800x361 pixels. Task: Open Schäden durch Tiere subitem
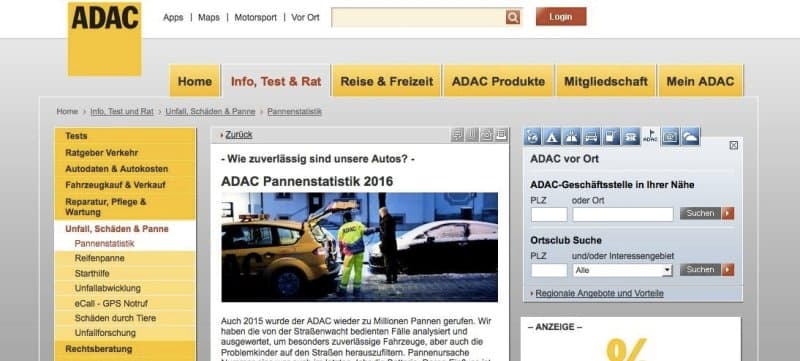point(125,318)
